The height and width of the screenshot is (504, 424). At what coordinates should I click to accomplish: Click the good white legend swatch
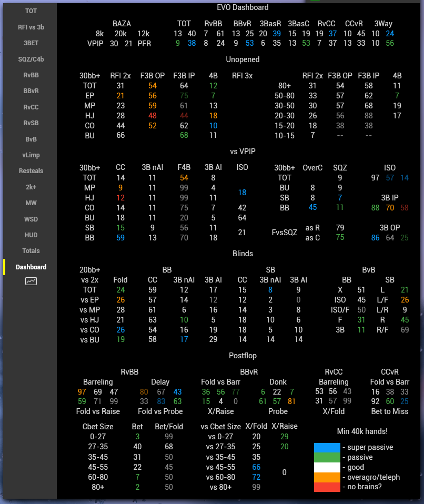[x=327, y=467]
